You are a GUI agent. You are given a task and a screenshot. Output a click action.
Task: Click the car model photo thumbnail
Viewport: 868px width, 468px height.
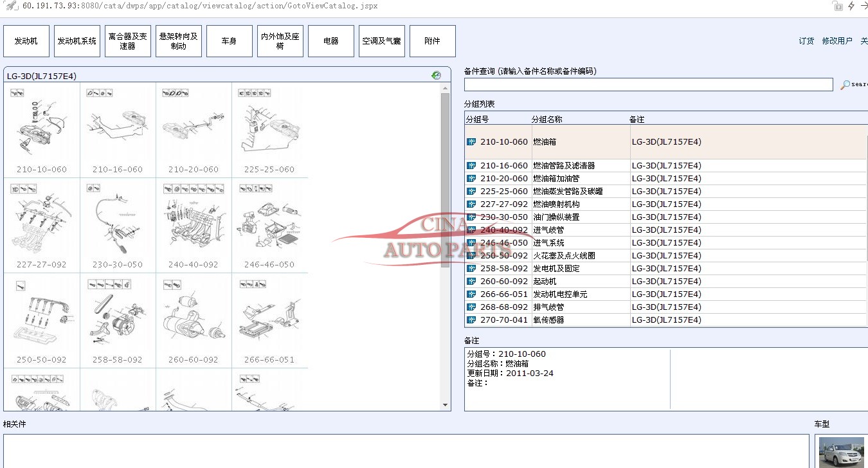click(x=841, y=452)
